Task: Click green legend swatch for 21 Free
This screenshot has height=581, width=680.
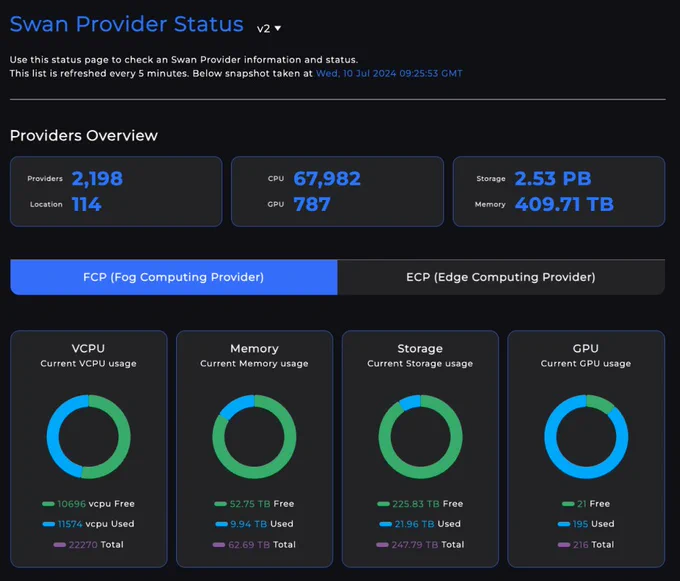Action: click(x=568, y=504)
